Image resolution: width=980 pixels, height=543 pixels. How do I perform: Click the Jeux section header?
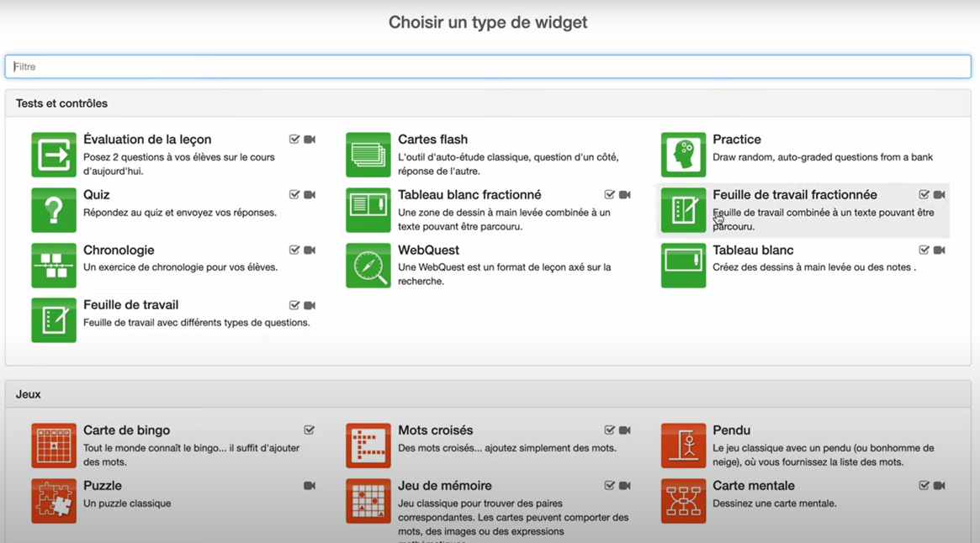point(28,394)
